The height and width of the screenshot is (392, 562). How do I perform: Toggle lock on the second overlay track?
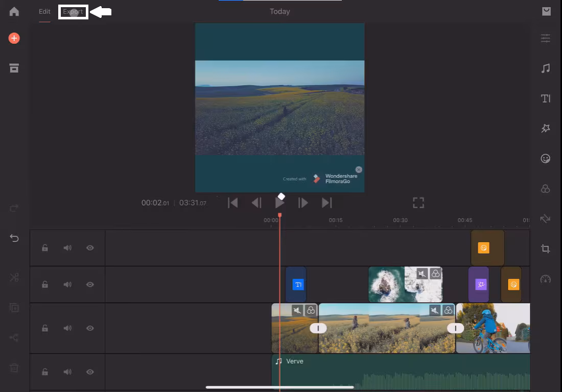pyautogui.click(x=45, y=285)
